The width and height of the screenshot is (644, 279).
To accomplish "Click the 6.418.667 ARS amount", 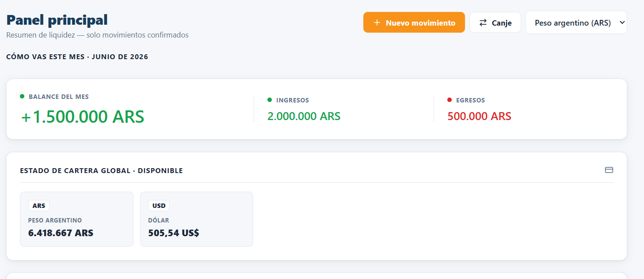I will 61,233.
